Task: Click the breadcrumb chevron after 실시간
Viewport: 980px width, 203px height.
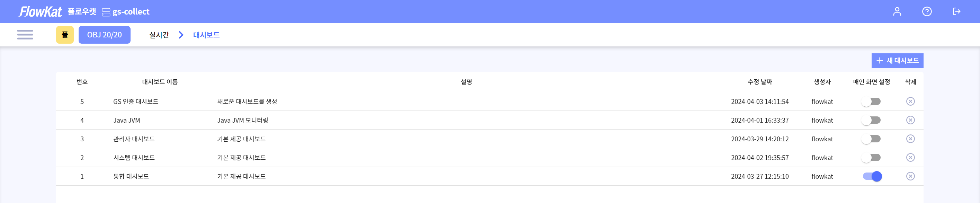Action: [181, 35]
